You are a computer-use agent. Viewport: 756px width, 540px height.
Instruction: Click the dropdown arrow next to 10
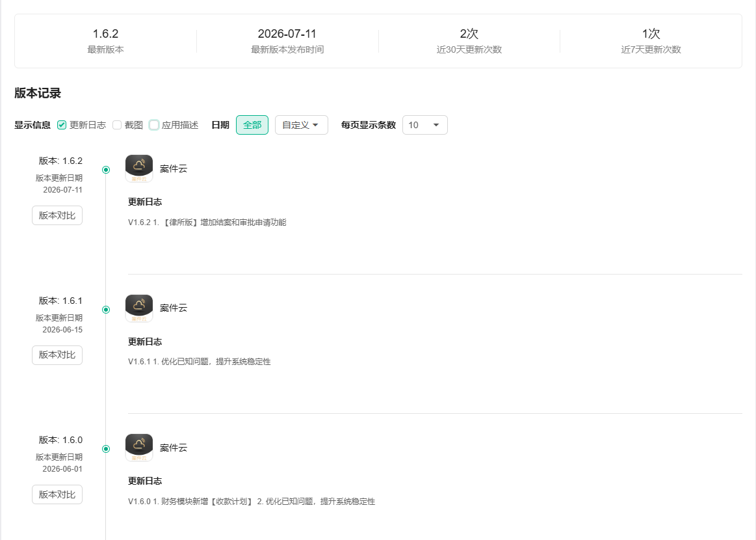pos(436,125)
